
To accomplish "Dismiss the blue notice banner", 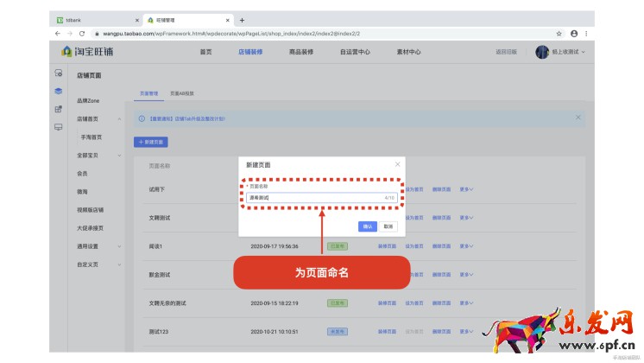I will click(578, 118).
